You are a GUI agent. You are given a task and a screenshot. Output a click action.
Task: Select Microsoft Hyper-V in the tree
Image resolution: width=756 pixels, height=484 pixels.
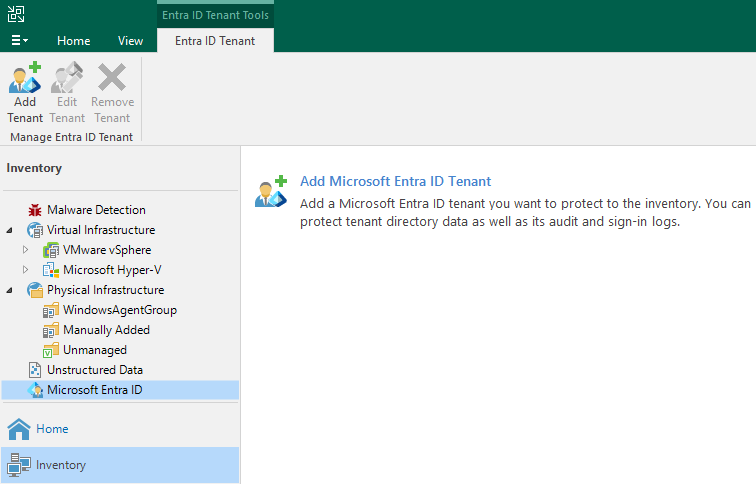pyautogui.click(x=112, y=269)
